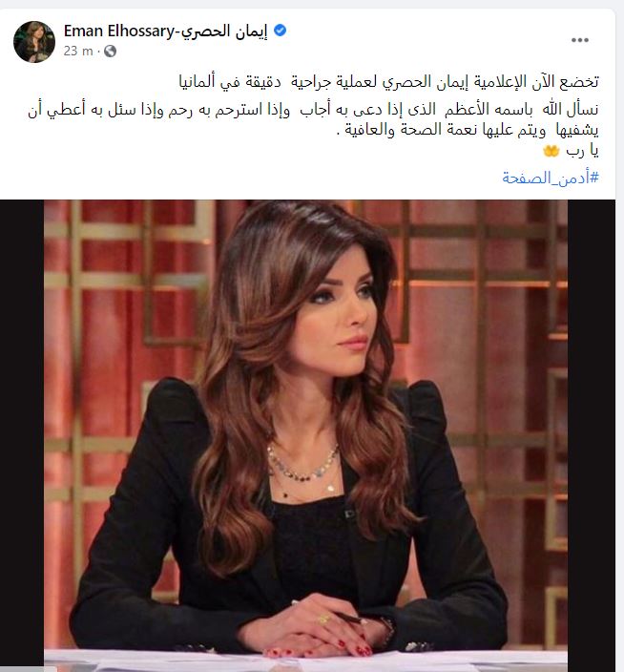Click the line ending الصحة والعافية
The height and width of the screenshot is (672, 624).
[x=468, y=130]
